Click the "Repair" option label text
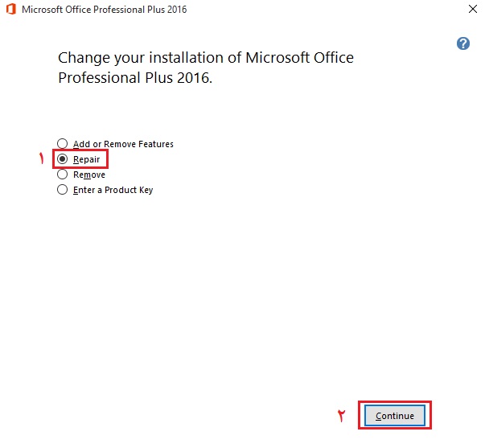Screen dimensions: 485x448 [x=86, y=159]
